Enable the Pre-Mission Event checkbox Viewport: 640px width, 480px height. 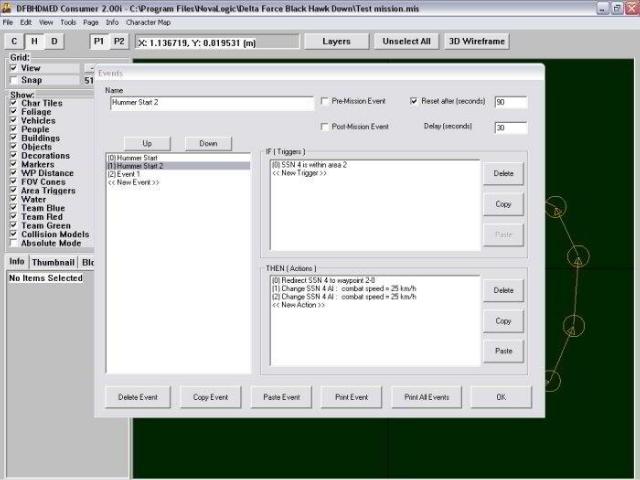pos(324,102)
